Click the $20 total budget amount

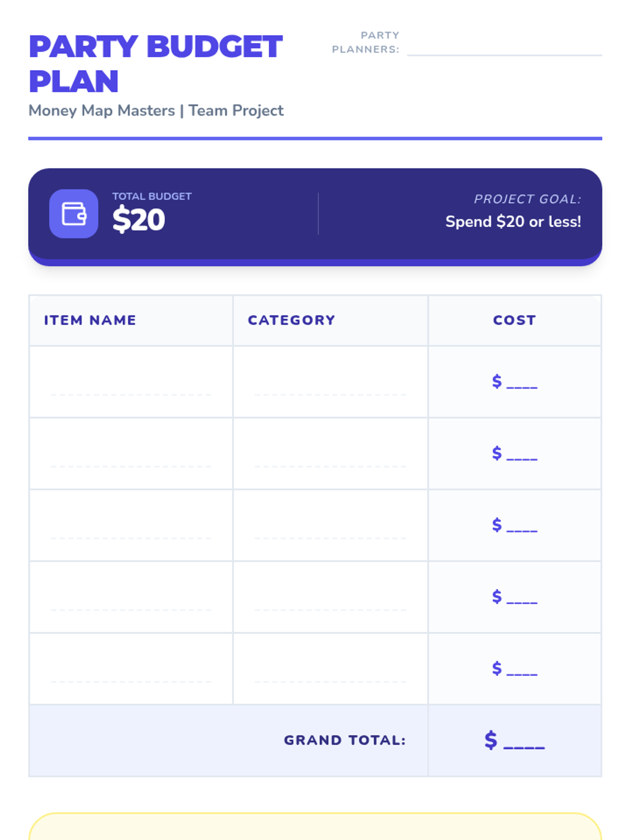[139, 219]
